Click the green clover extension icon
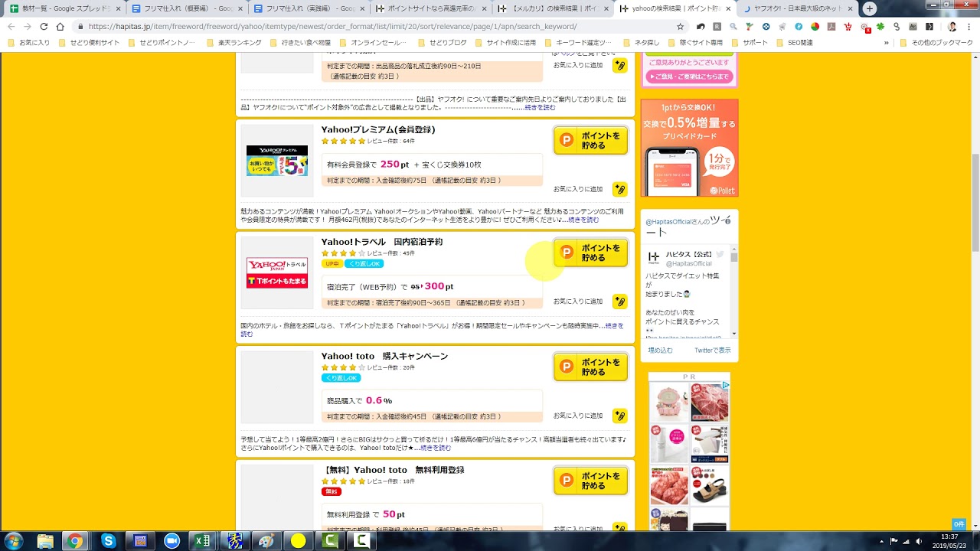This screenshot has width=980, height=551. (x=880, y=26)
